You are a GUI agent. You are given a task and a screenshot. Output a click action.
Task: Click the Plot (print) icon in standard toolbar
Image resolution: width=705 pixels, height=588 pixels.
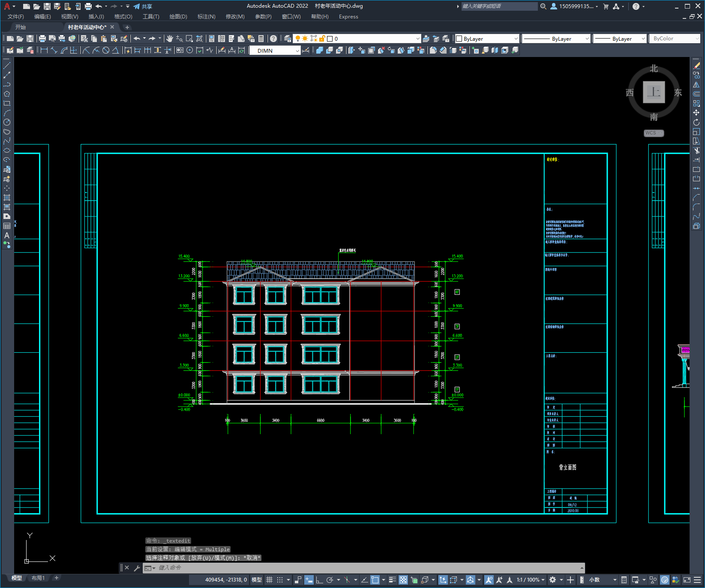(42, 39)
